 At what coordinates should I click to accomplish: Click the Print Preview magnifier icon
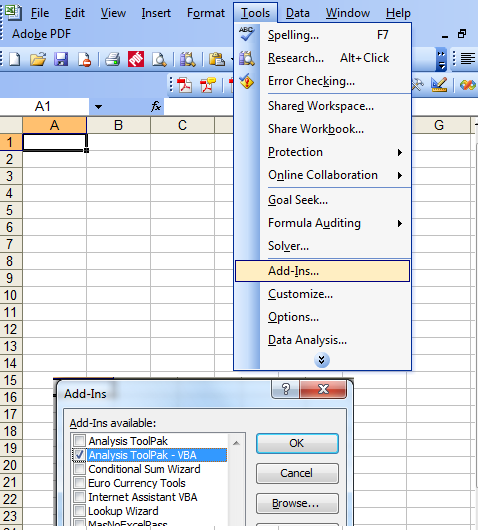click(x=159, y=59)
